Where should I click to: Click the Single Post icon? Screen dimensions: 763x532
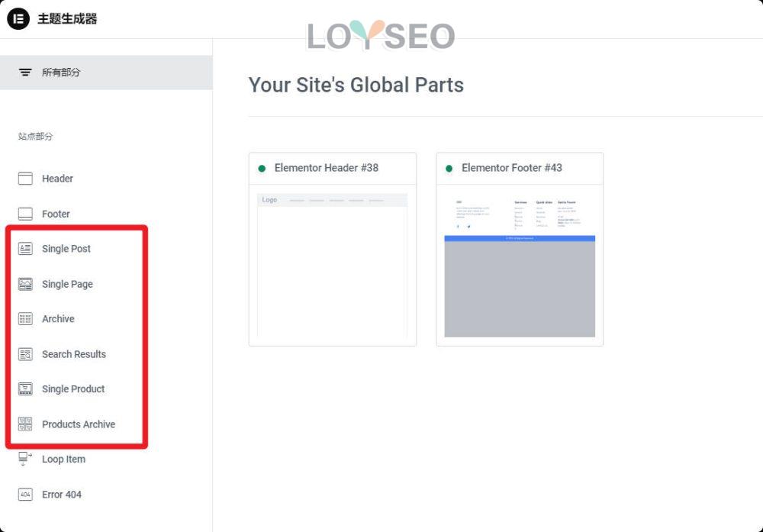coord(25,249)
